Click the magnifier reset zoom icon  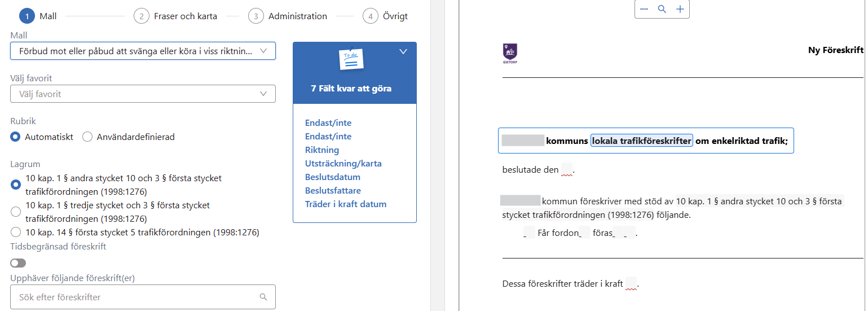(662, 9)
